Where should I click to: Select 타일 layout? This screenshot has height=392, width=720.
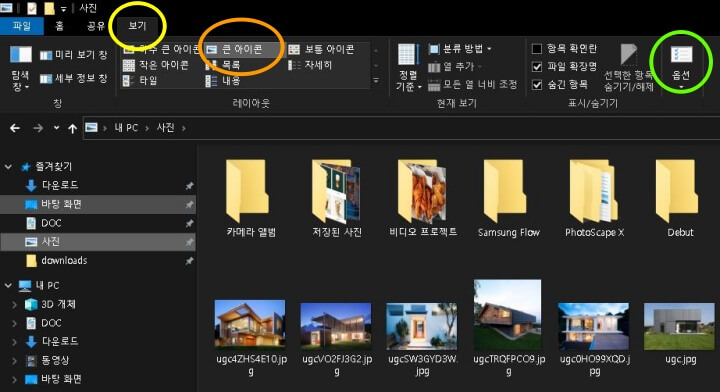(x=141, y=81)
